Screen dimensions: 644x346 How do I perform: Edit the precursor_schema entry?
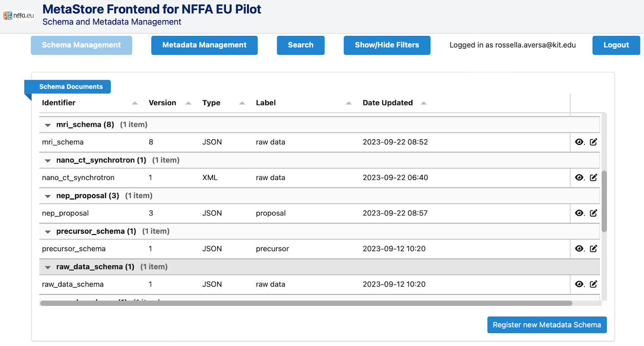(593, 249)
